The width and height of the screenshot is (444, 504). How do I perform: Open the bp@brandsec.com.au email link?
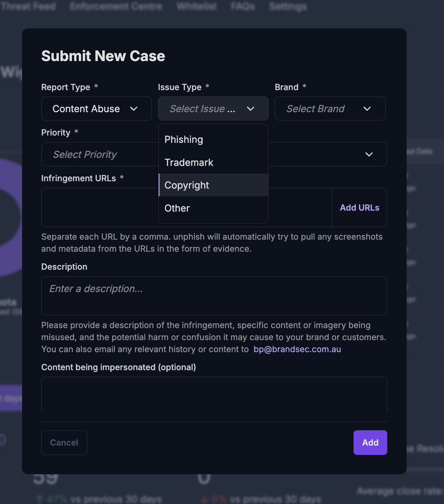coord(297,349)
